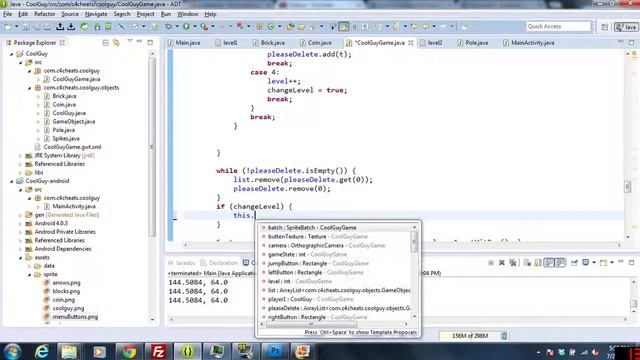640x360 pixels.
Task: Open the Refactor menu
Action: click(44, 14)
